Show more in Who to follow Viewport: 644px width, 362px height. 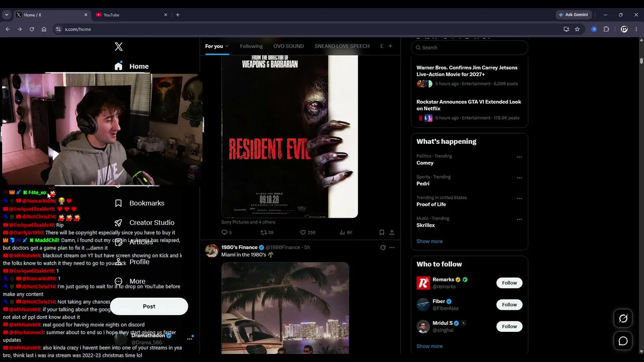pyautogui.click(x=429, y=346)
